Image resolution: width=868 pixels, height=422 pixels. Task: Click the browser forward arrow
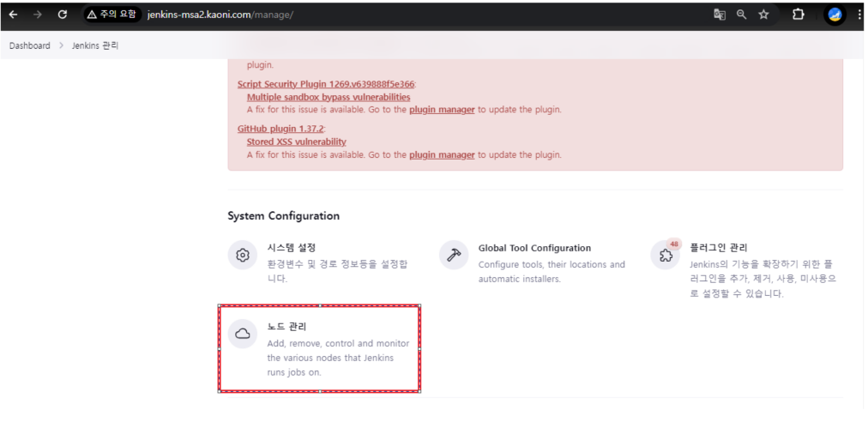click(38, 15)
